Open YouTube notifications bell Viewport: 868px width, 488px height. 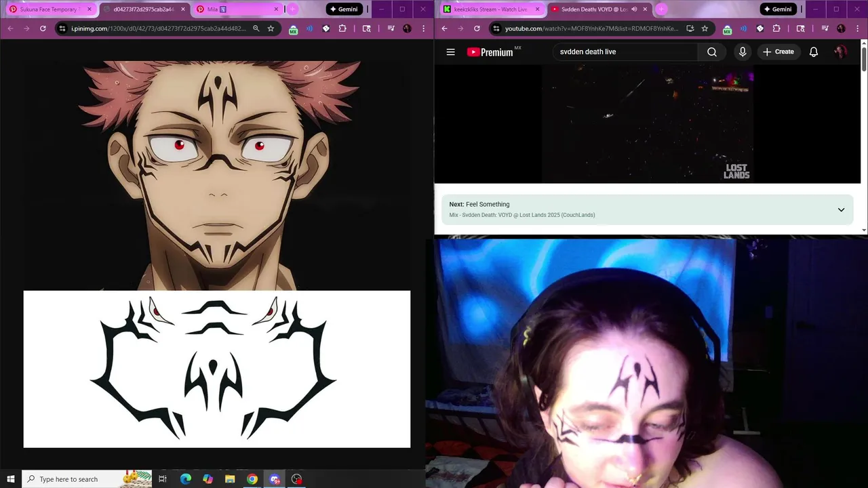pos(814,52)
